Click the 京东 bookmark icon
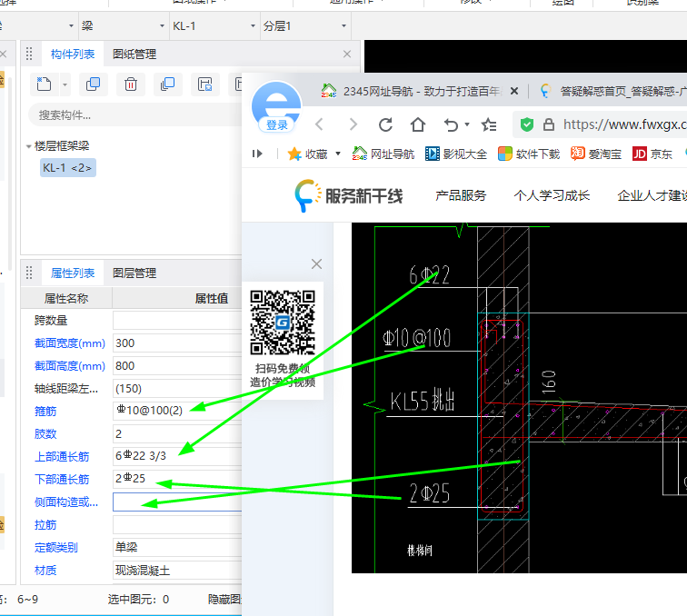Viewport: 687px width, 616px height. [640, 154]
